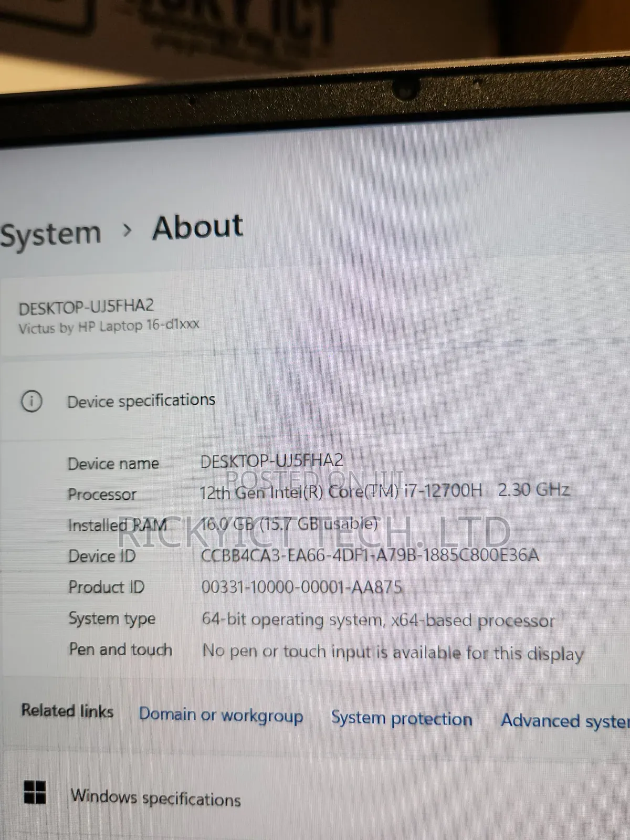The image size is (630, 840).
Task: Select the Device name value DESKTOP-UJ5FHA2 in specifications
Action: [x=271, y=460]
